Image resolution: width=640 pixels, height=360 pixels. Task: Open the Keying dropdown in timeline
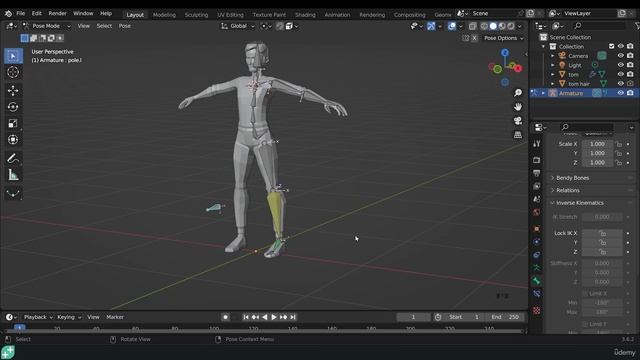pyautogui.click(x=69, y=317)
